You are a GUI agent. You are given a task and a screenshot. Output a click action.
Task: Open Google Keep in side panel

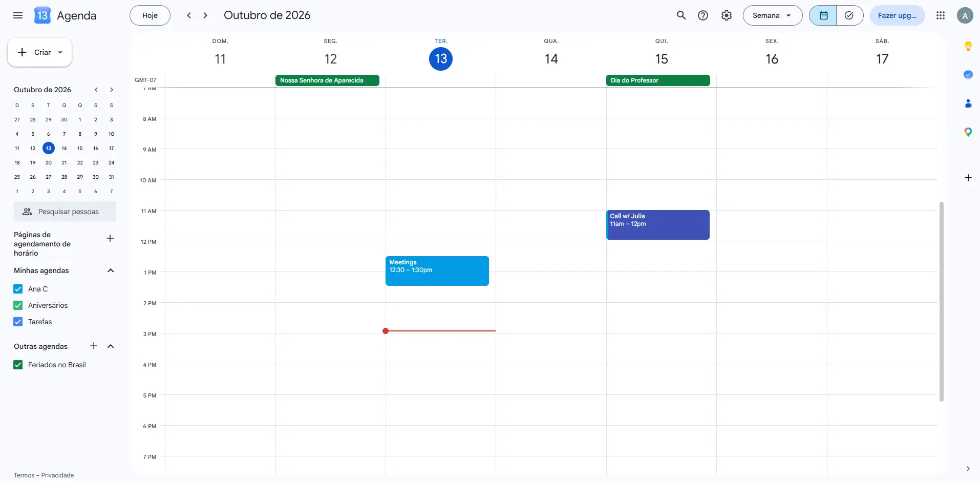(x=968, y=46)
